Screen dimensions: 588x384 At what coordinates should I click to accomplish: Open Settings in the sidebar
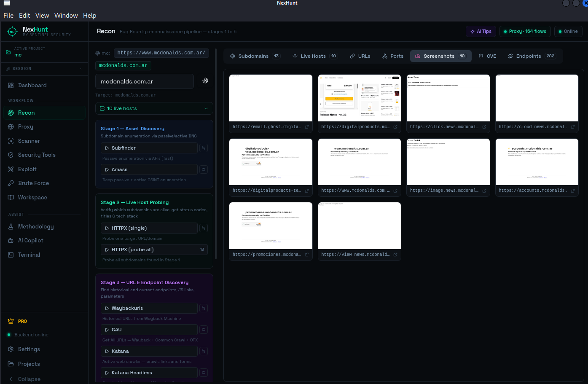click(x=44, y=349)
